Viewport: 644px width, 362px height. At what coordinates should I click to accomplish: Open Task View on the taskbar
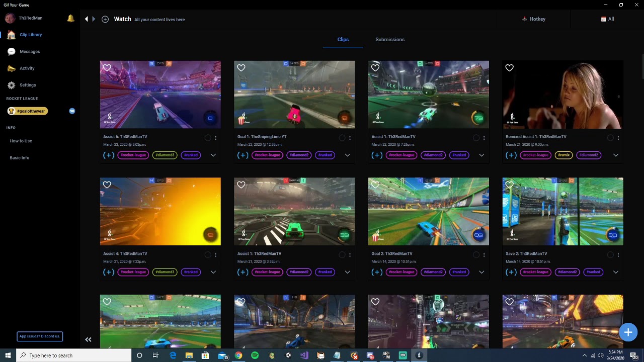(155, 355)
